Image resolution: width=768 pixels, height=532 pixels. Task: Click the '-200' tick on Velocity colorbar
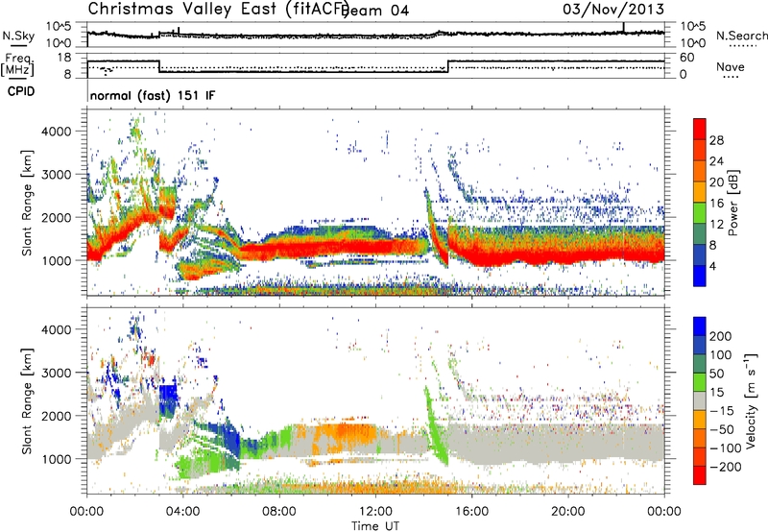[725, 467]
